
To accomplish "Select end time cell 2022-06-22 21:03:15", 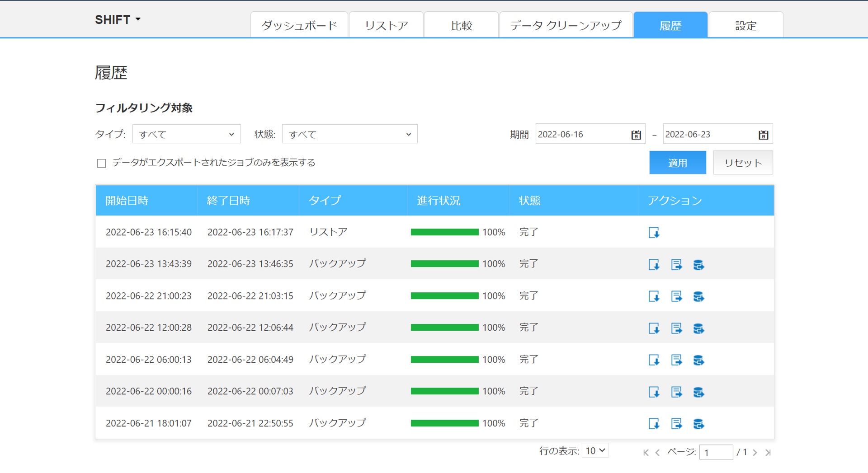I will [250, 296].
